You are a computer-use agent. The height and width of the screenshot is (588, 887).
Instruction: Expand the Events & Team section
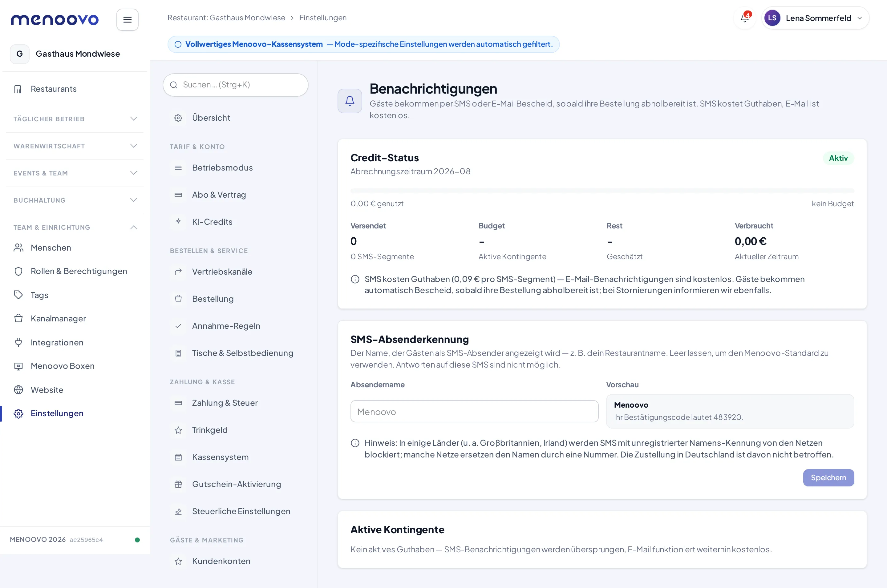[75, 173]
